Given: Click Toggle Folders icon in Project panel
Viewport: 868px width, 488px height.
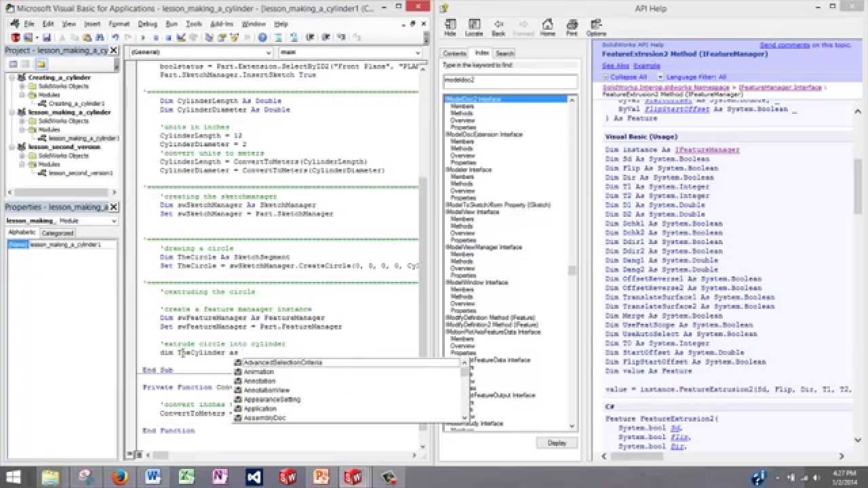Looking at the screenshot, I should click(x=41, y=64).
